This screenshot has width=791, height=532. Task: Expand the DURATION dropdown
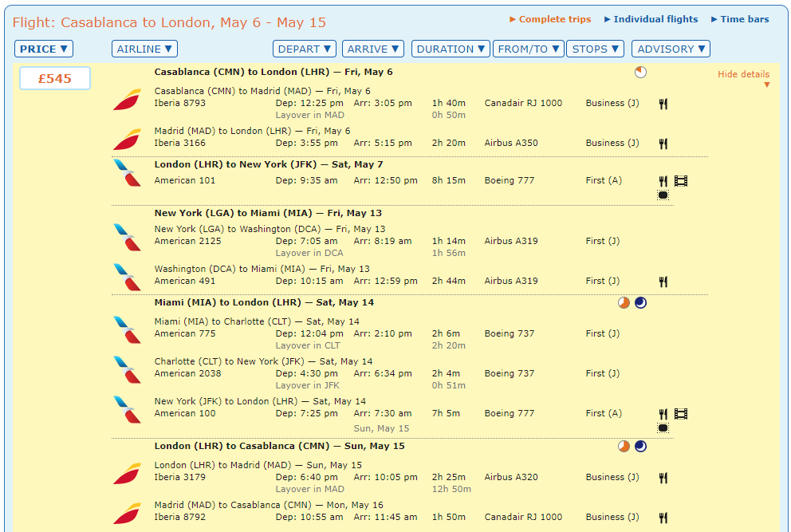click(451, 49)
